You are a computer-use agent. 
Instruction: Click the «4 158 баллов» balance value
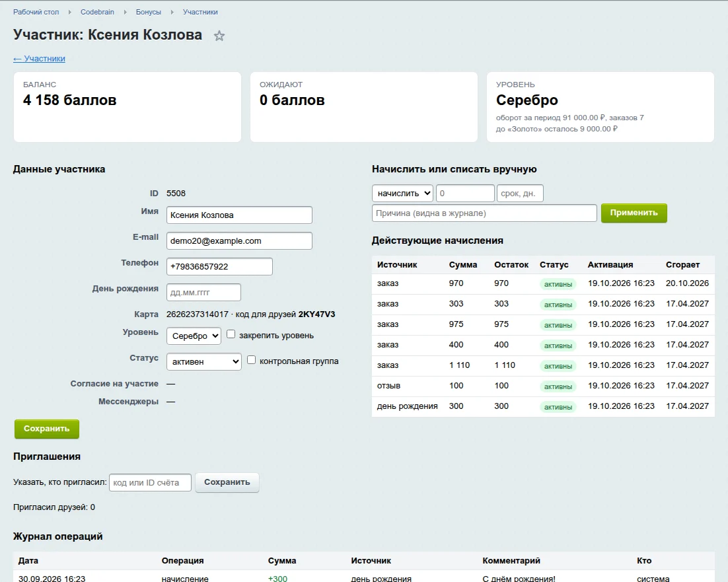pos(69,100)
